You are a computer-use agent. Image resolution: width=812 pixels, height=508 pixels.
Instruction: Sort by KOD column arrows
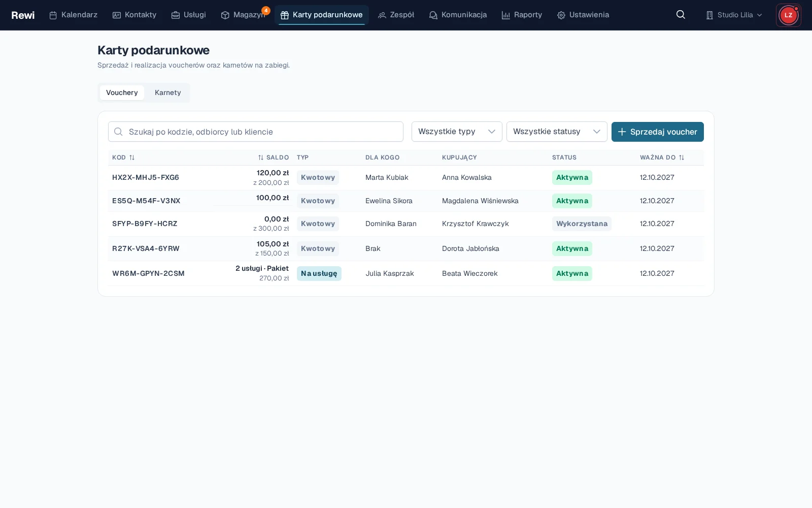tap(132, 157)
